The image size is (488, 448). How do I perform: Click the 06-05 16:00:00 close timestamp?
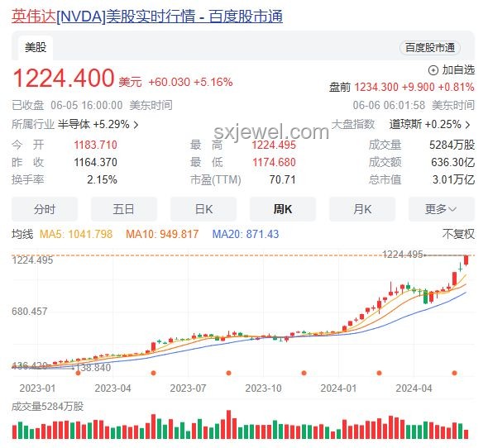click(87, 105)
